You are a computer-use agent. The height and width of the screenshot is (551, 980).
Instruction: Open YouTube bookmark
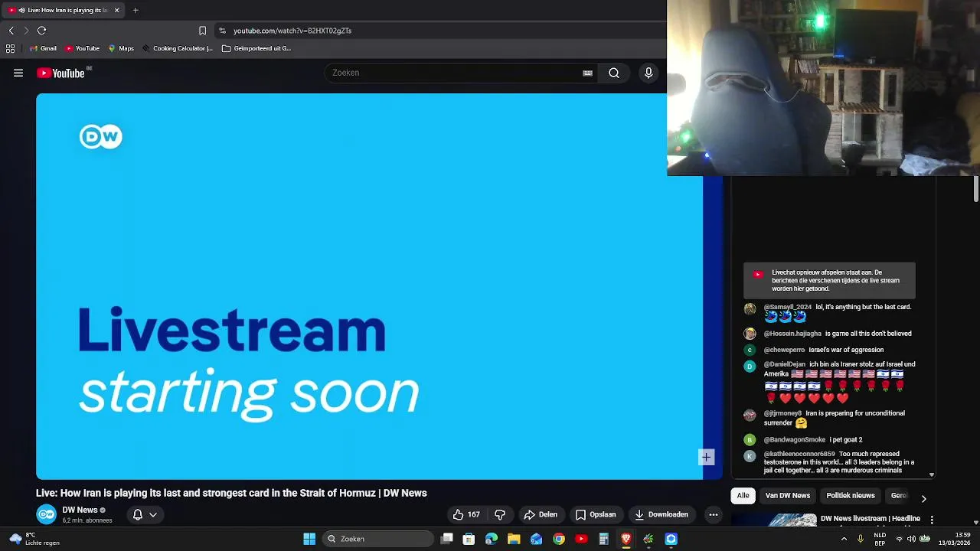82,48
